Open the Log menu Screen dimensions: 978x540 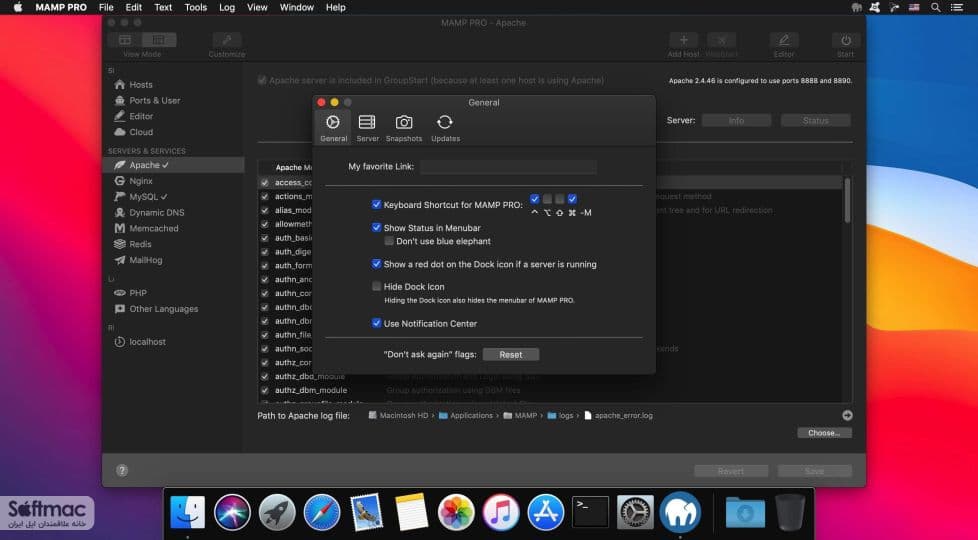tap(227, 7)
